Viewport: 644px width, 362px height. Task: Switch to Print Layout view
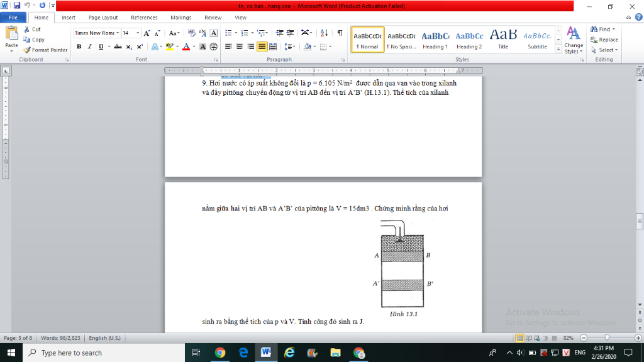[519, 338]
